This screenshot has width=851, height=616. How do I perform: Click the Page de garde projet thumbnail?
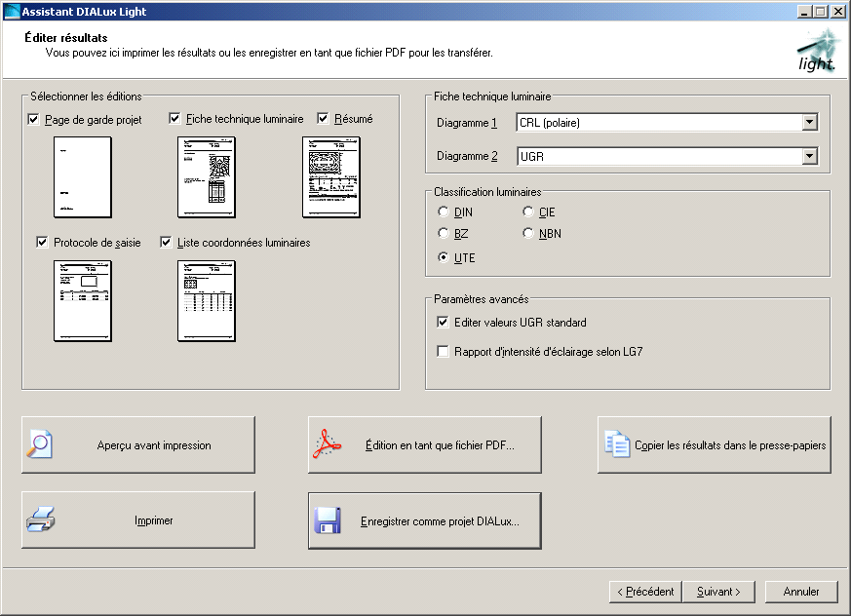click(x=83, y=177)
